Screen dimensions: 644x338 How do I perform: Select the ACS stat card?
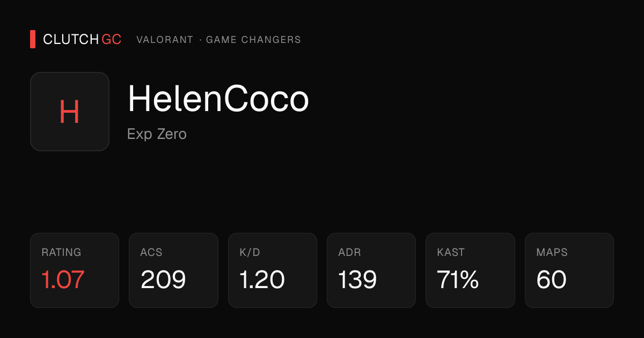(x=173, y=270)
